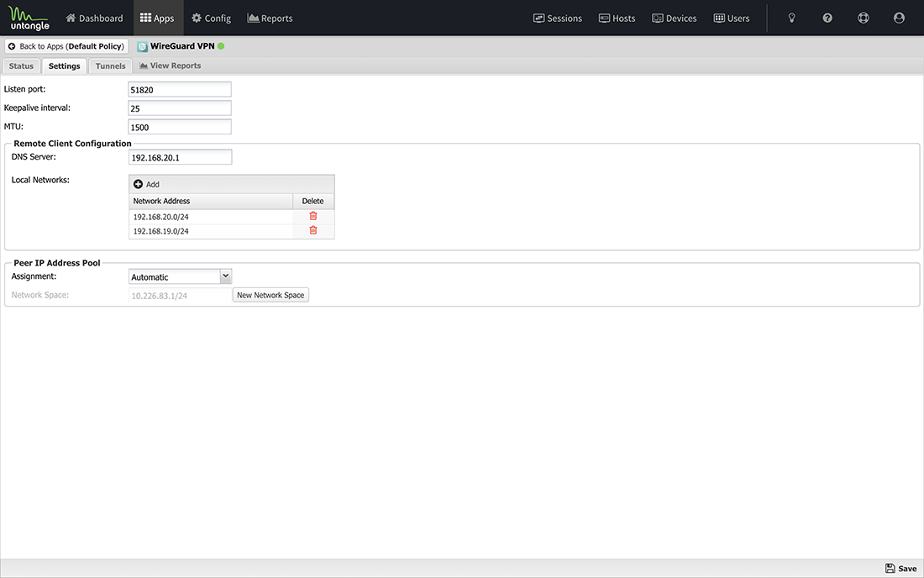
Task: View the Users page
Action: tap(732, 18)
